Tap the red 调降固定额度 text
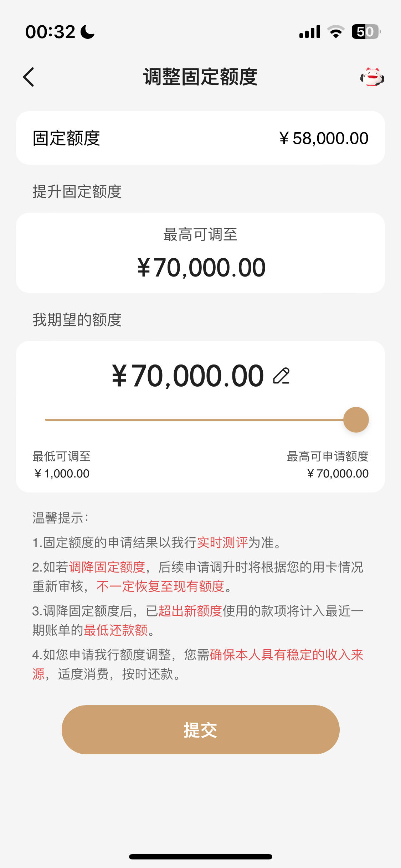This screenshot has width=401, height=868. tap(107, 567)
